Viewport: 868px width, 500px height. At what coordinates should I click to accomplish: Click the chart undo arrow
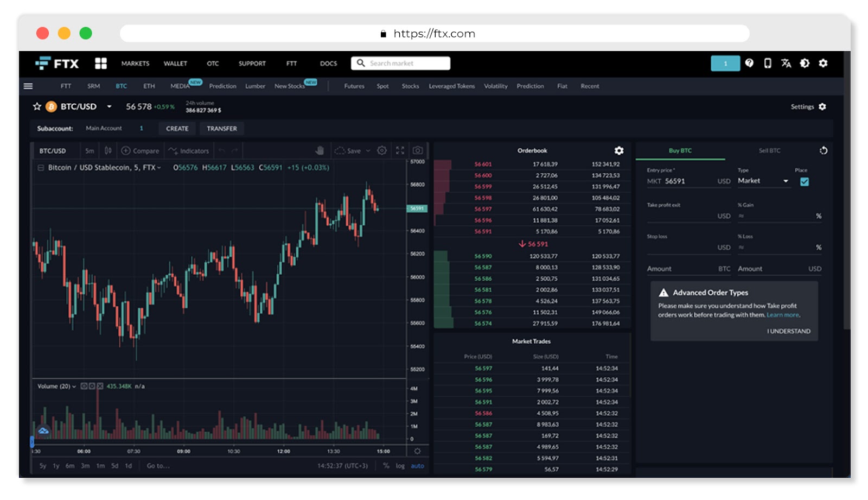tap(221, 150)
